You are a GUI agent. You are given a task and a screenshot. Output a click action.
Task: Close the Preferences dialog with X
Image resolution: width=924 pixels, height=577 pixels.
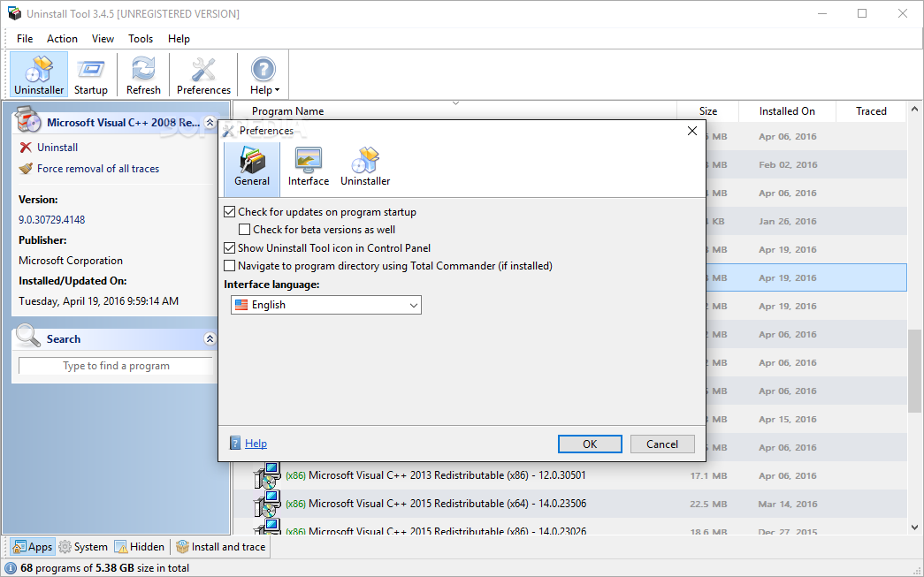click(692, 131)
